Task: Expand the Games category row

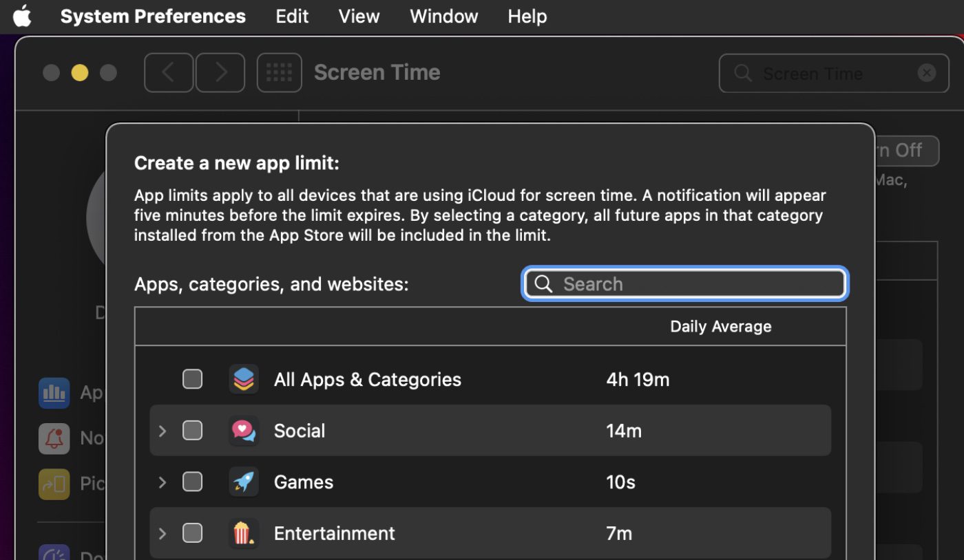Action: [x=163, y=482]
